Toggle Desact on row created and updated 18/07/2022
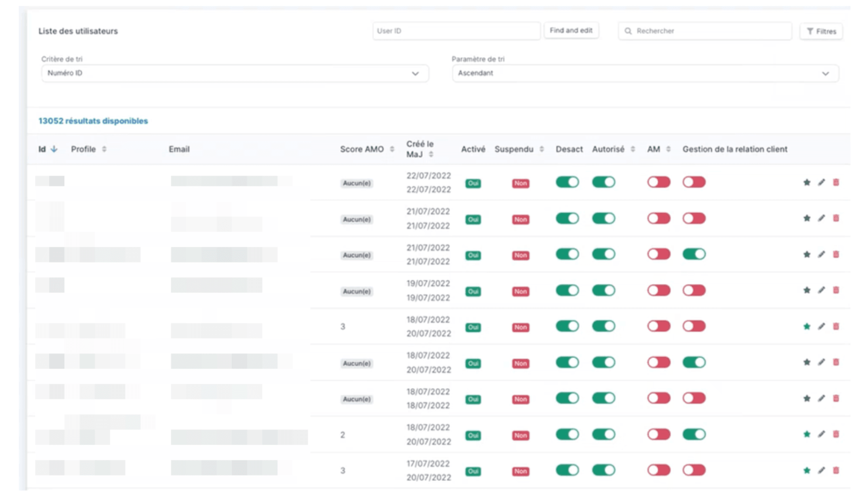The height and width of the screenshot is (504, 864). 567,398
